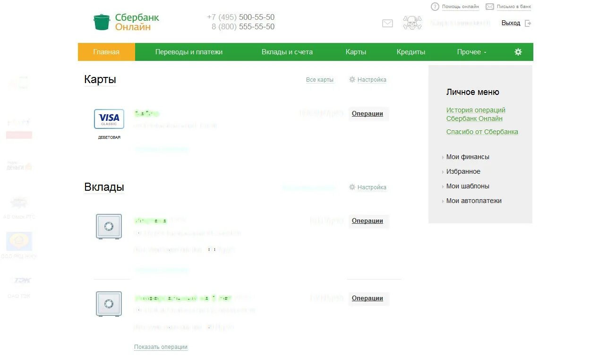Open the Все карты link
Viewport: 590px width, 364px height.
tap(320, 80)
